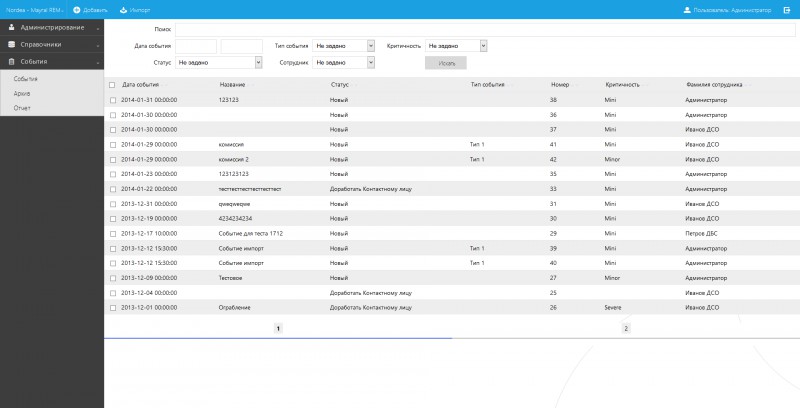Check the row numbered 36
Viewport: 800px width, 408px height.
pos(113,115)
